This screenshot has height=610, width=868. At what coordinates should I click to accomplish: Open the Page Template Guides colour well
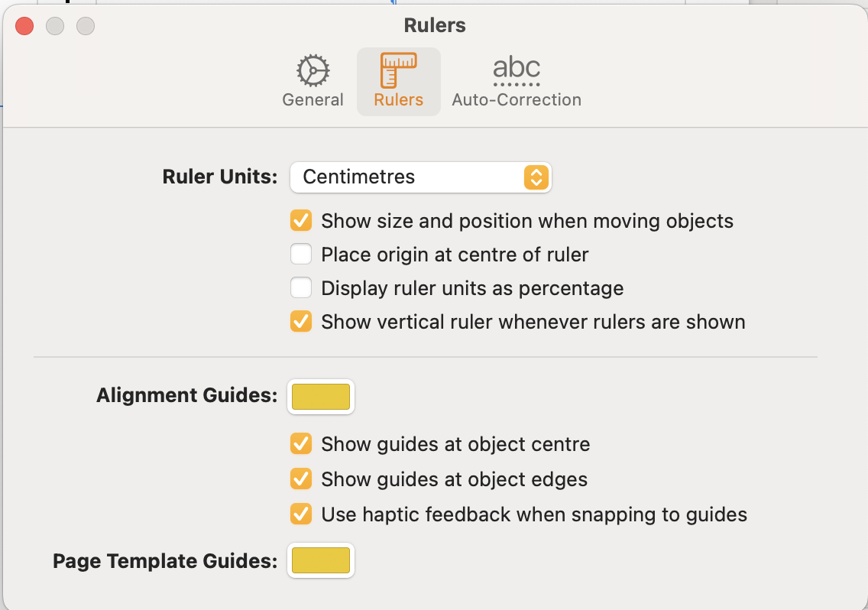[x=321, y=561]
